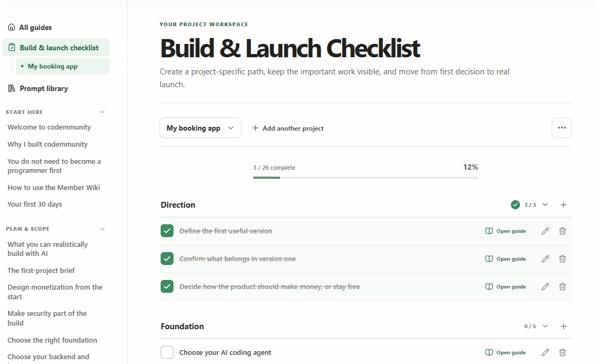Click the Foundation section heading
Image resolution: width=596 pixels, height=364 pixels.
[182, 327]
